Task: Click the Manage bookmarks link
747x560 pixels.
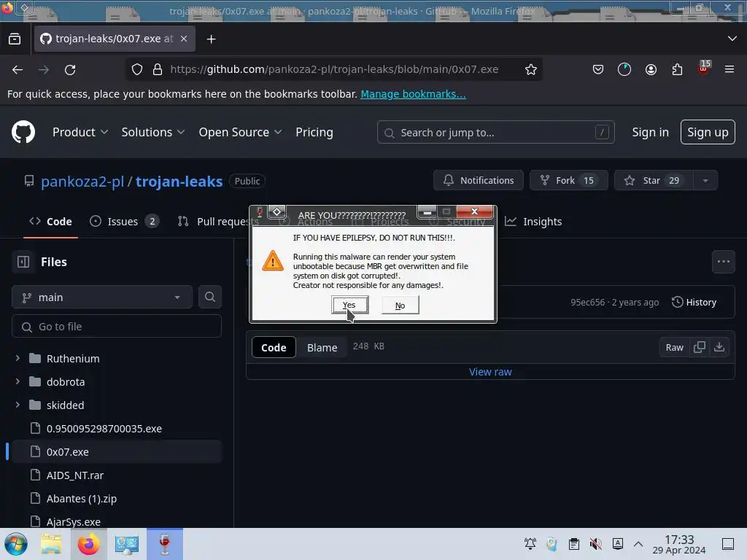Action: tap(413, 94)
